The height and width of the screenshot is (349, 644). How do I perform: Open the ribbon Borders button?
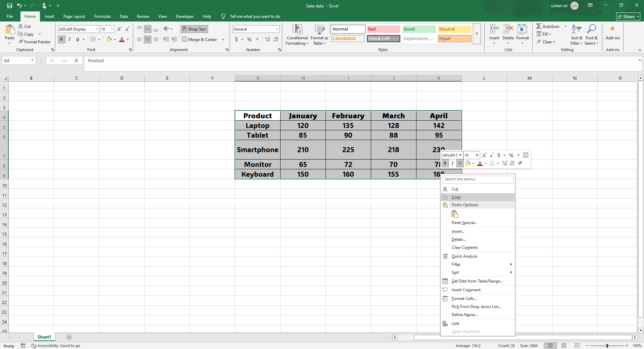point(93,39)
